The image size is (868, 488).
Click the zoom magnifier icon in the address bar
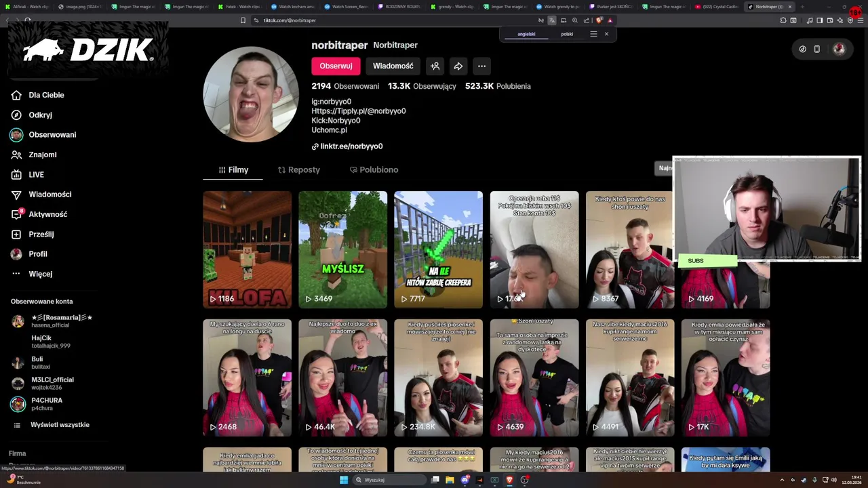click(575, 20)
